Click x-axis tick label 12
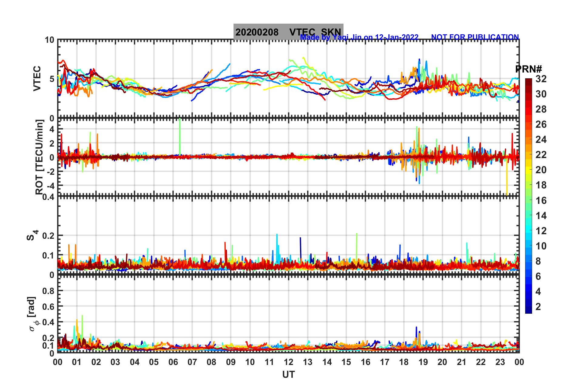This screenshot has width=577, height=392. tap(288, 362)
